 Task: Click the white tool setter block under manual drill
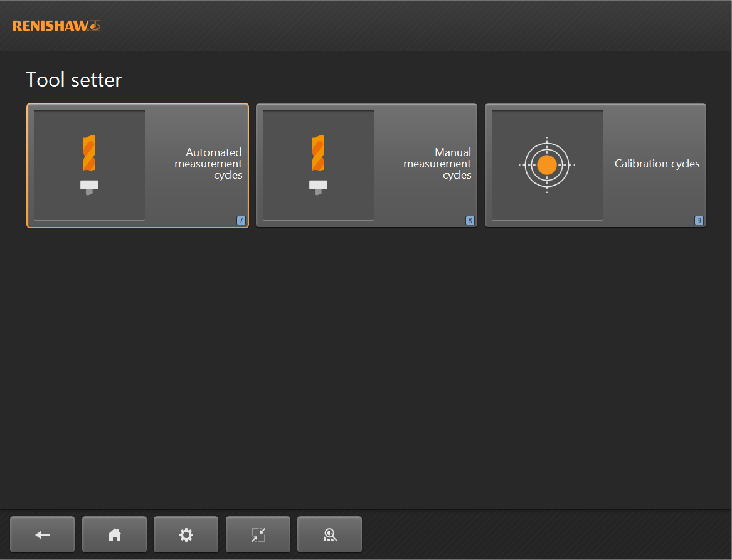point(318,185)
